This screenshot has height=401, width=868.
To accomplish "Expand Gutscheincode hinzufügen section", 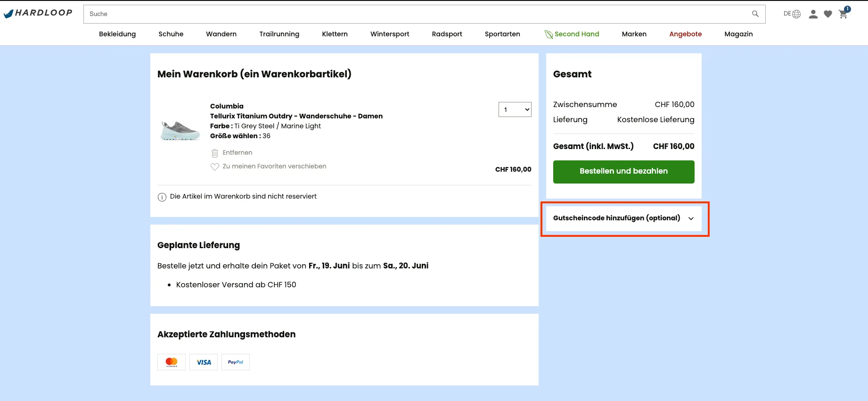I will pyautogui.click(x=624, y=218).
